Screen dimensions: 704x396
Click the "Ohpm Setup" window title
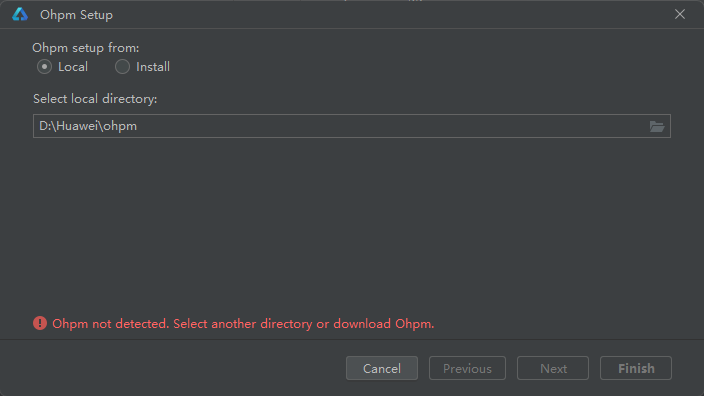(76, 15)
